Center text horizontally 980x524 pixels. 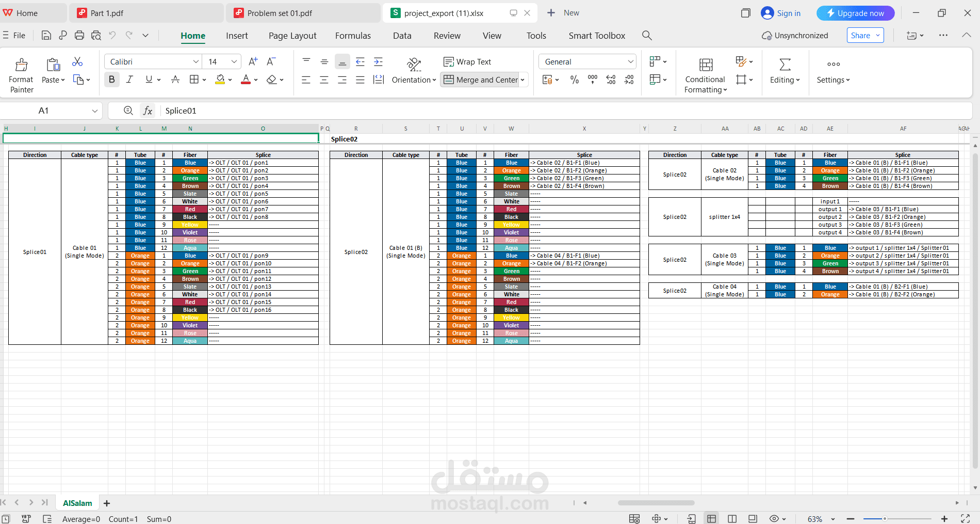click(x=324, y=80)
